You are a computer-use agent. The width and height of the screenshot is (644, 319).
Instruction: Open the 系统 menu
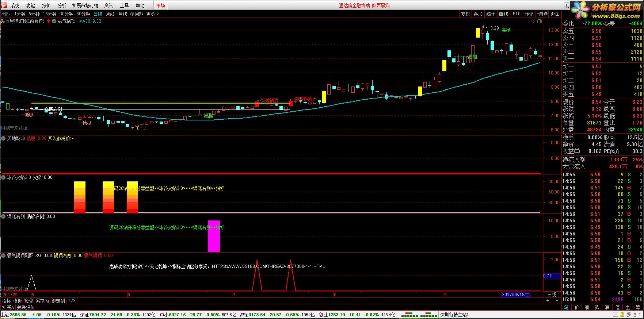[x=15, y=5]
